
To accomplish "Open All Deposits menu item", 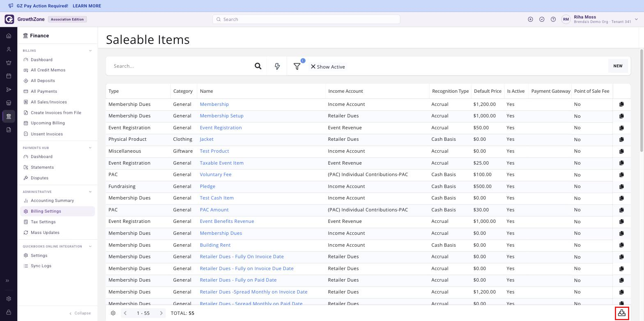I will click(x=43, y=81).
